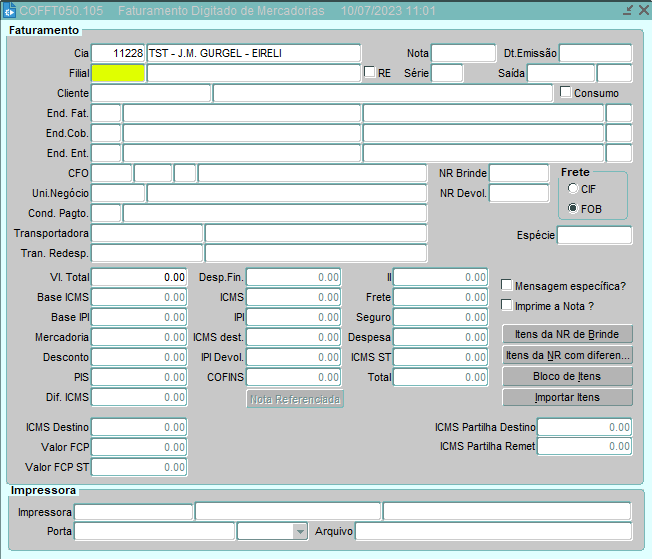Enable the Consumo checkbox

[566, 93]
